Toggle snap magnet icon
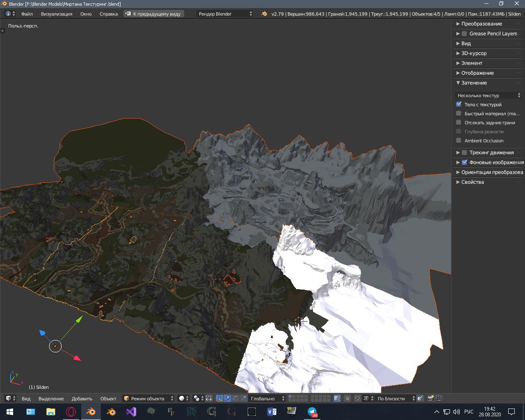525x420 pixels. [357, 398]
